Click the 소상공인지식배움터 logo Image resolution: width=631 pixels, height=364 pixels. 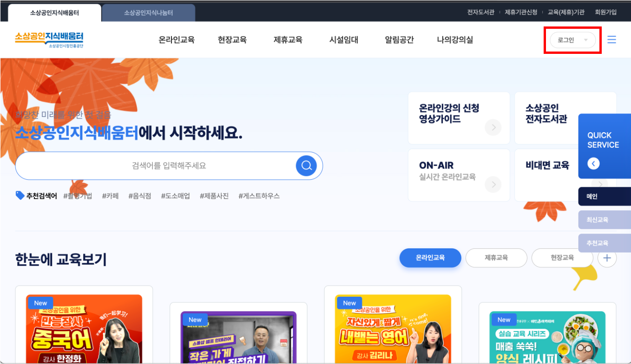pos(49,40)
